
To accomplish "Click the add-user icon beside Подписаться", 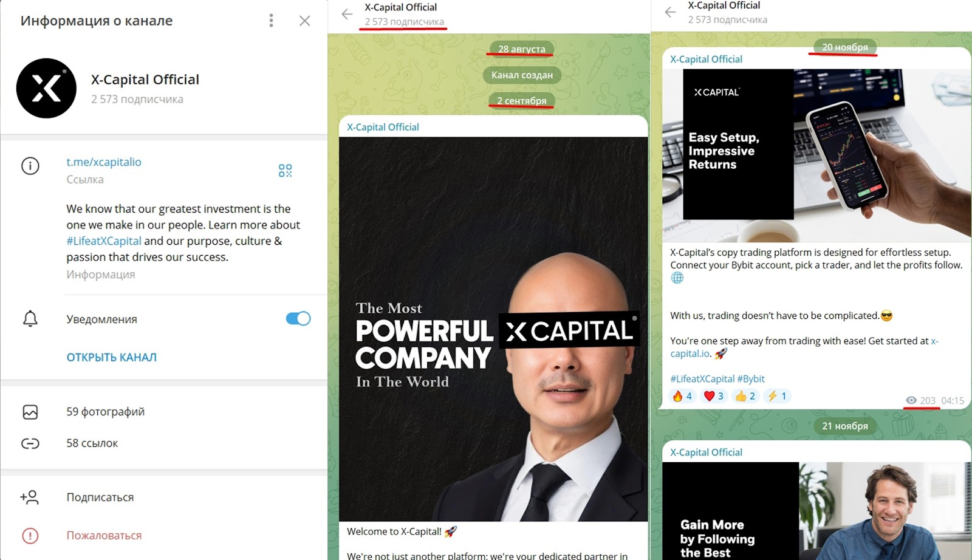I will pos(30,497).
